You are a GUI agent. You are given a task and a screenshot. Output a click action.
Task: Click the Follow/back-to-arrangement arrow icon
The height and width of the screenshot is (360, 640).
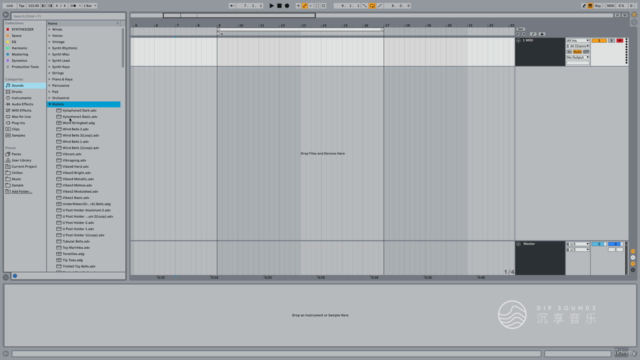(x=232, y=6)
